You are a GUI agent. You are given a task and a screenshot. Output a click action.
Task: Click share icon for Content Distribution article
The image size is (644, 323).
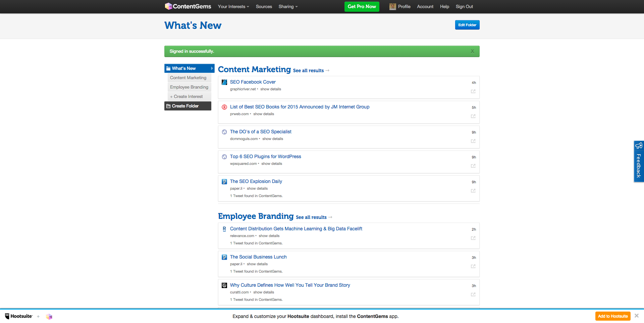click(473, 238)
